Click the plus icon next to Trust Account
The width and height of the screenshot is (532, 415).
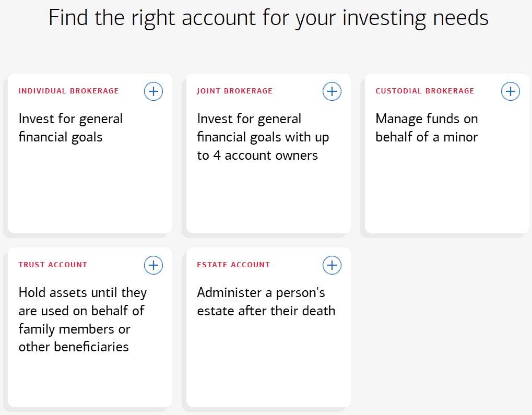point(153,265)
